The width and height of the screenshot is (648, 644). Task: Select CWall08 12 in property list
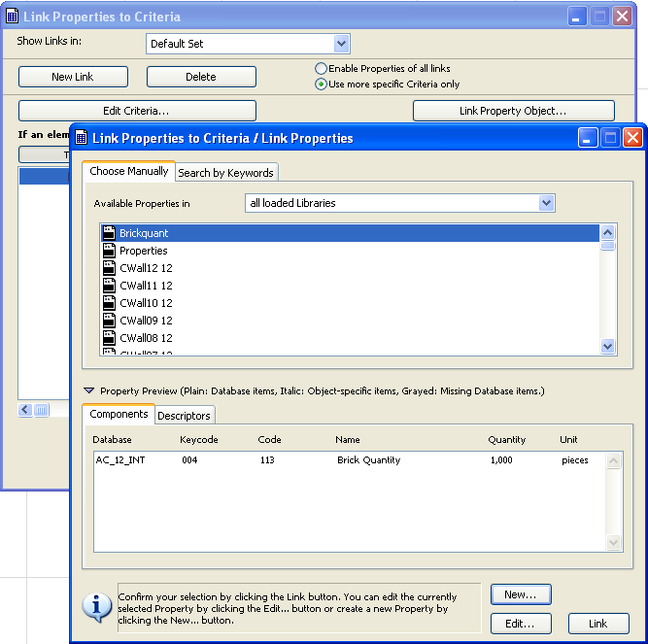pyautogui.click(x=351, y=338)
